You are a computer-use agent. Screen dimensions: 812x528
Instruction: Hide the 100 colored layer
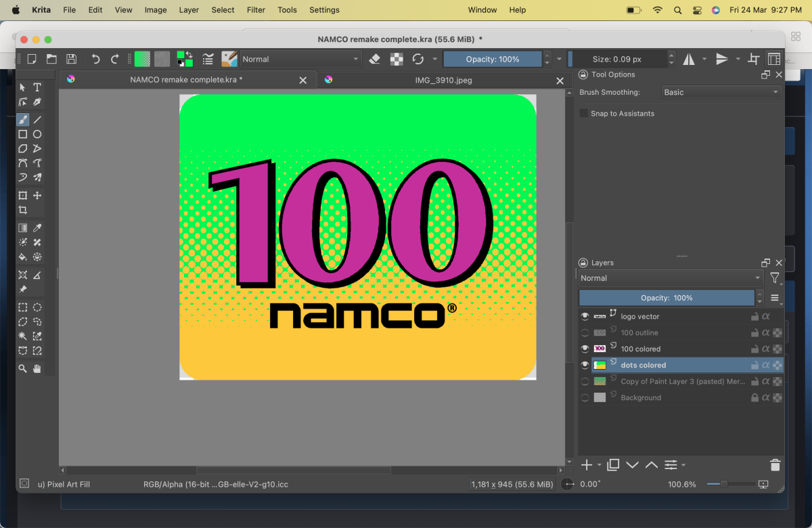(x=585, y=349)
